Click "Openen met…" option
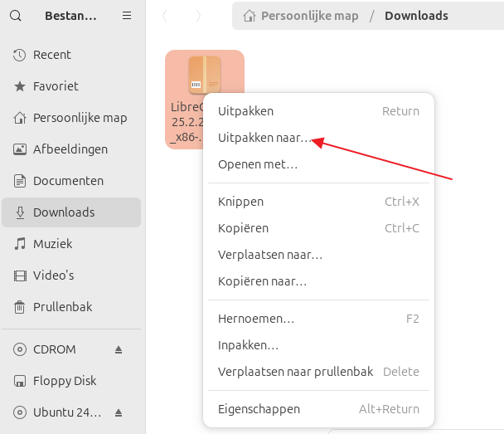The height and width of the screenshot is (434, 504). pyautogui.click(x=258, y=164)
